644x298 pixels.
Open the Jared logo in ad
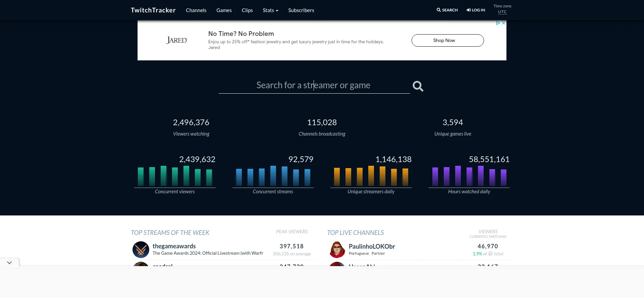[176, 40]
